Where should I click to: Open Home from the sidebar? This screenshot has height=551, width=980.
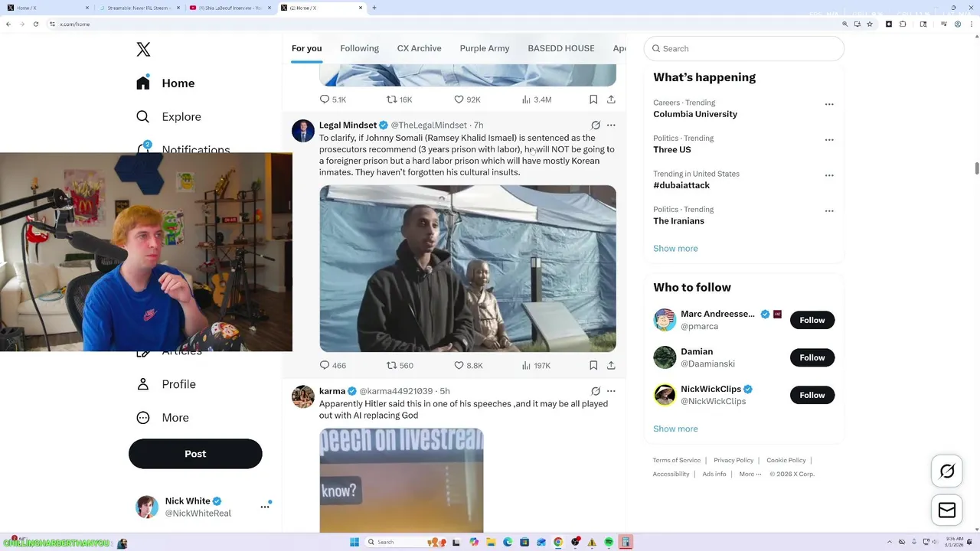165,83
